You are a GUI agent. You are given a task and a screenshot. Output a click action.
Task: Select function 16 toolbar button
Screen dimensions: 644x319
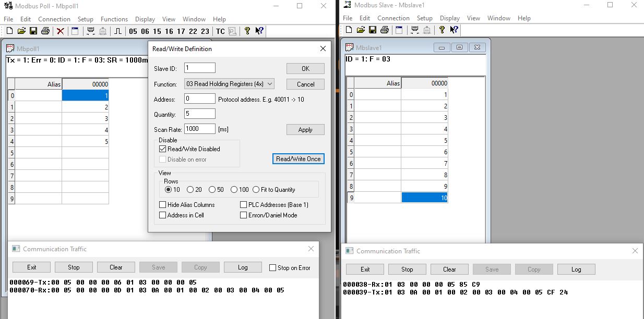169,31
